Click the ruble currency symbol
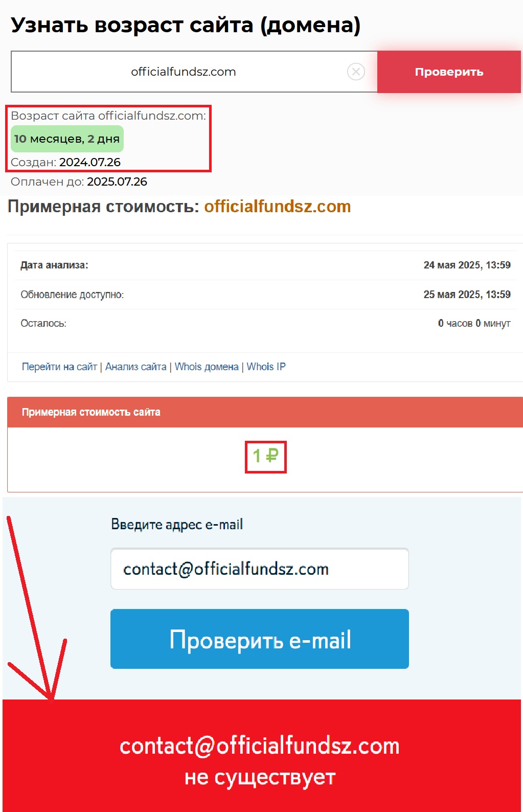Image resolution: width=523 pixels, height=812 pixels. [x=272, y=456]
